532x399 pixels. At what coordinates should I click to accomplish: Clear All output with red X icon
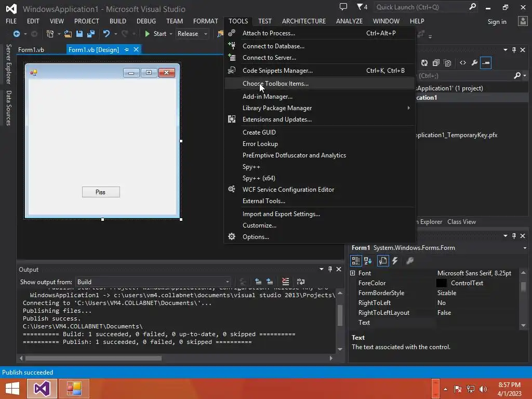pos(285,282)
